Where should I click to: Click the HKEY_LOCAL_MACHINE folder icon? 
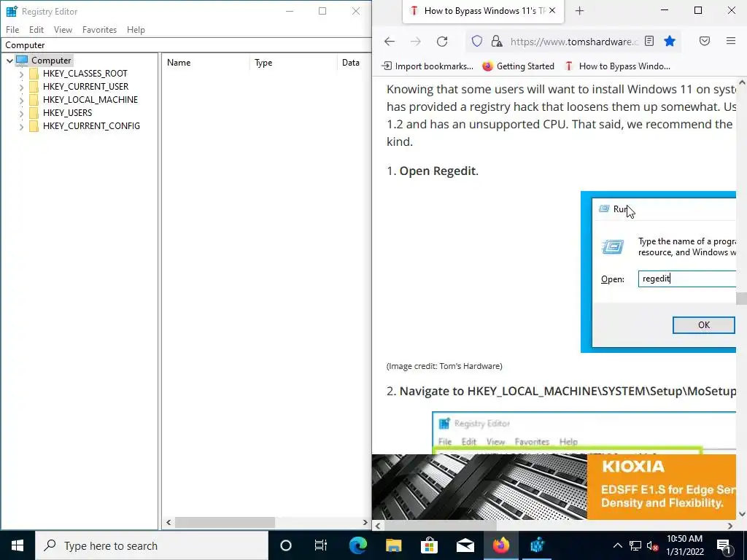tap(34, 100)
